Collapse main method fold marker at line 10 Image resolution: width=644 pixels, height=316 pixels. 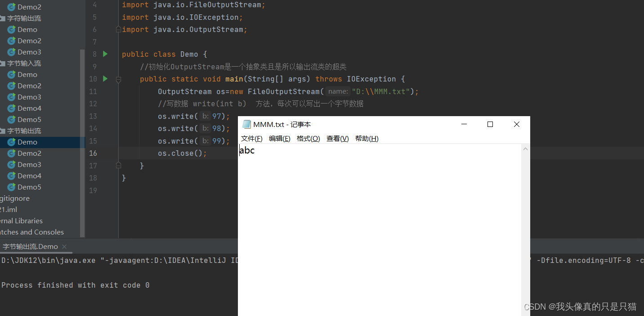(x=118, y=79)
